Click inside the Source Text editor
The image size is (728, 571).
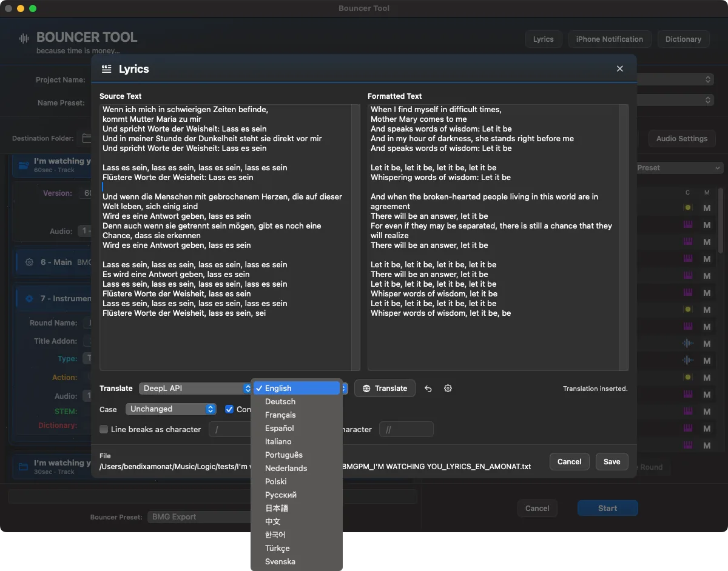click(226, 238)
